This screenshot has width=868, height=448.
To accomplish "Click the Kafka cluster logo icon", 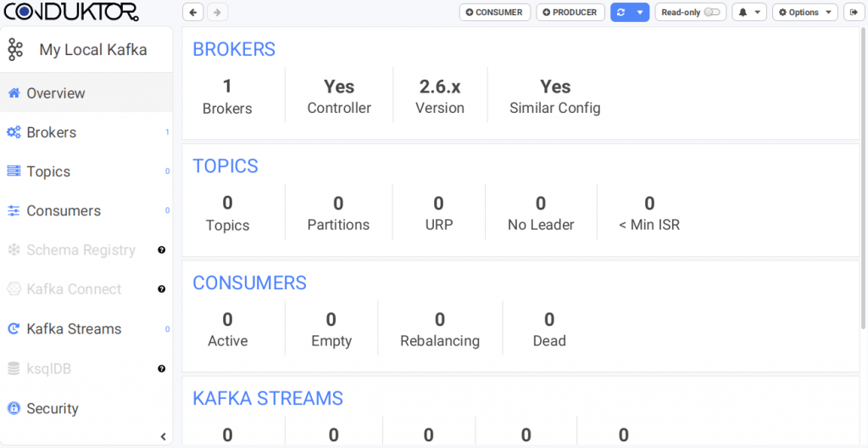I will (15, 50).
